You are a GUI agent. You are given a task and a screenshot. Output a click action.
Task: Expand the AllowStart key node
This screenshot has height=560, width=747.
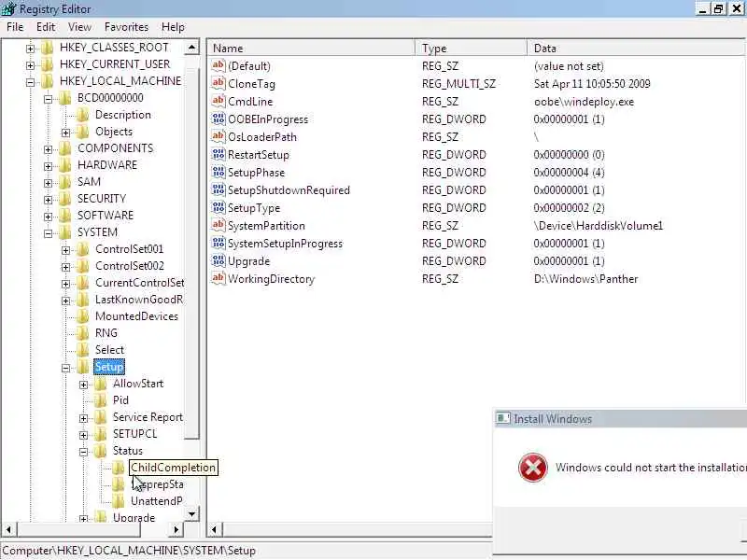(x=83, y=385)
